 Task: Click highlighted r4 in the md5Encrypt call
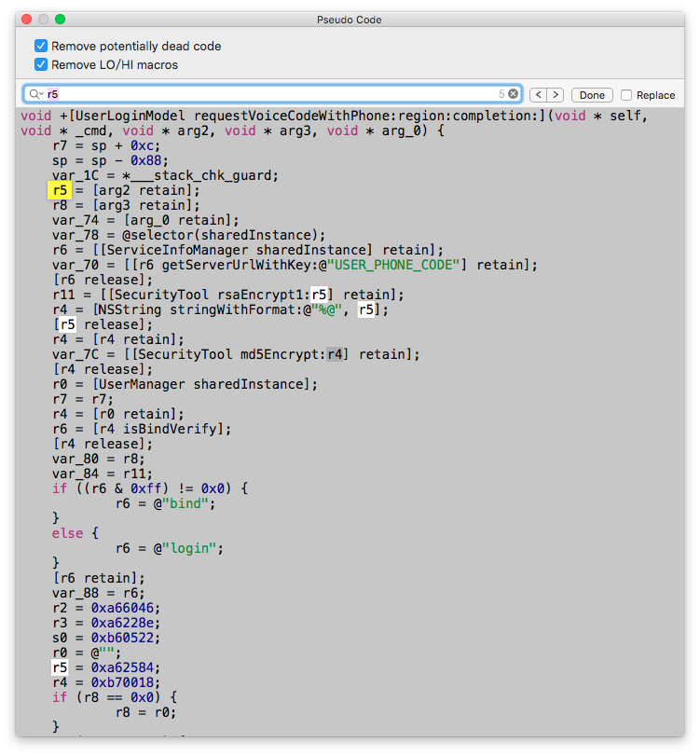(335, 354)
